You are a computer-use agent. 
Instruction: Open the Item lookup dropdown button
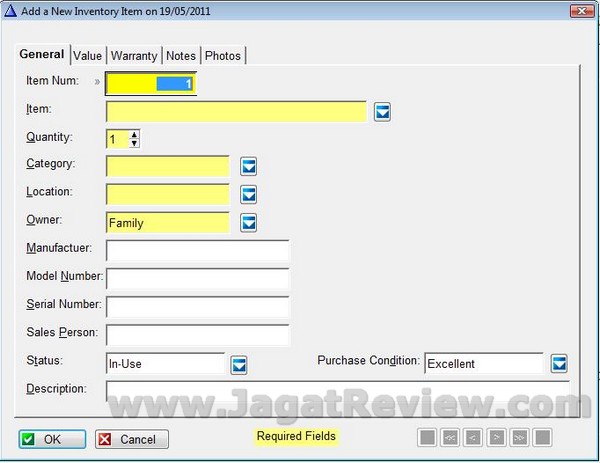coord(382,112)
